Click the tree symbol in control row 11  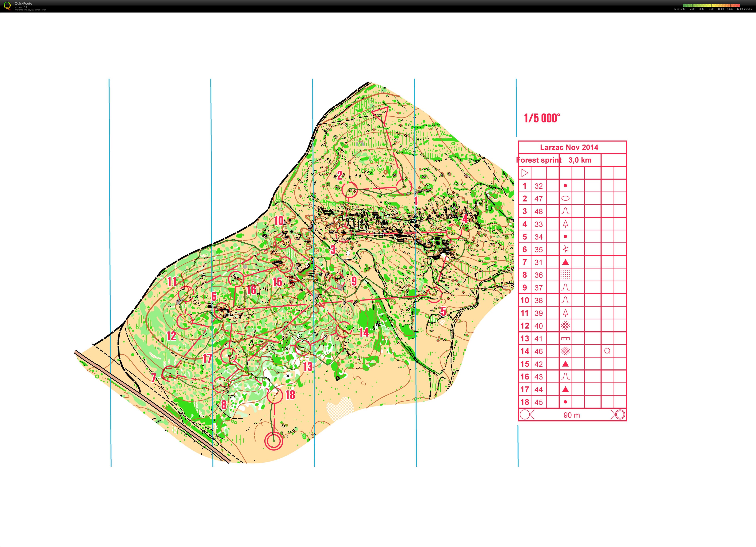point(565,313)
